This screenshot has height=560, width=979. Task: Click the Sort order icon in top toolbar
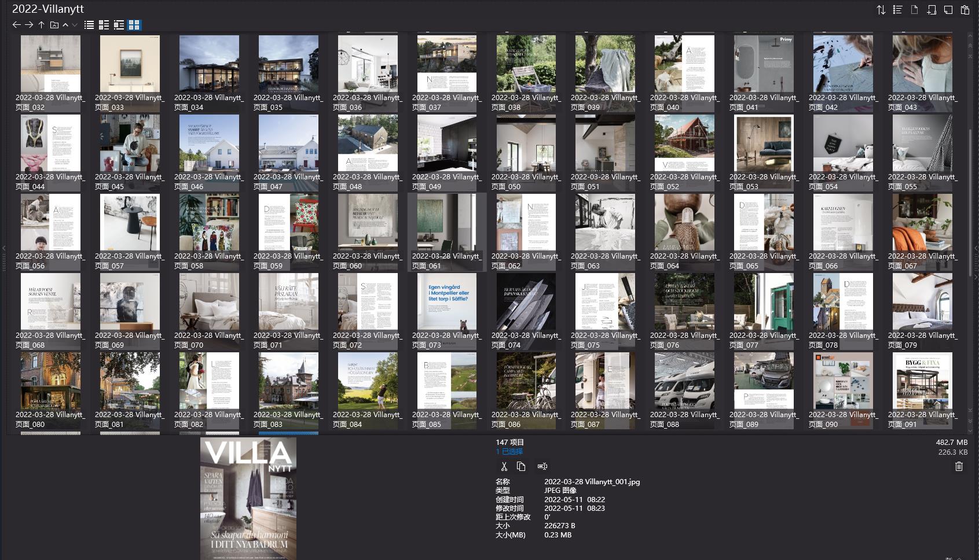(882, 9)
